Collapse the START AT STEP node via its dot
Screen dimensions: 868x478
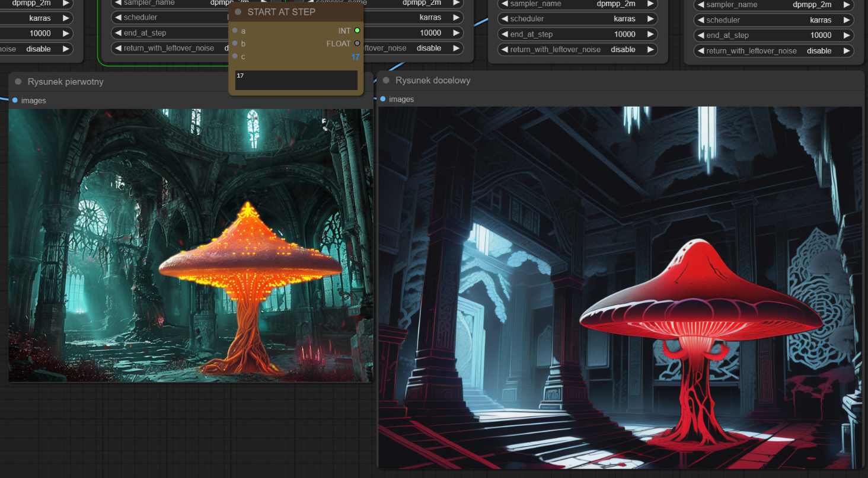(x=238, y=12)
